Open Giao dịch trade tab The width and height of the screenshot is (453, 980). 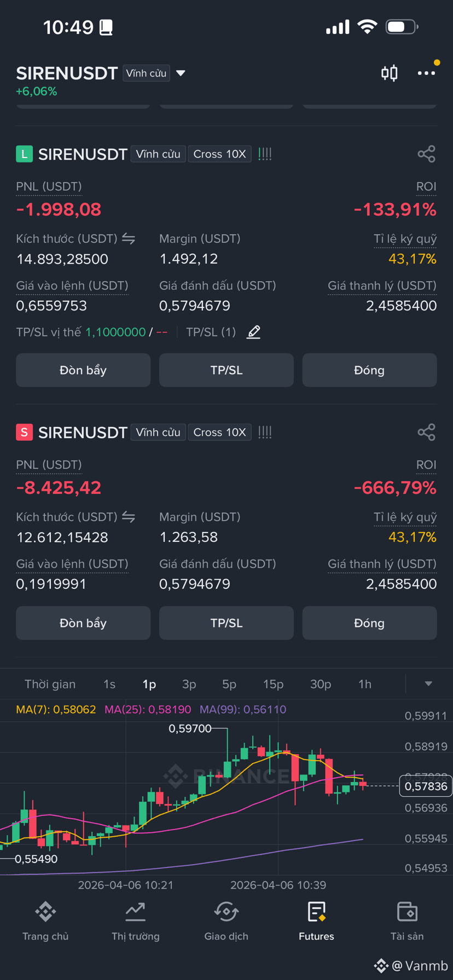click(226, 921)
